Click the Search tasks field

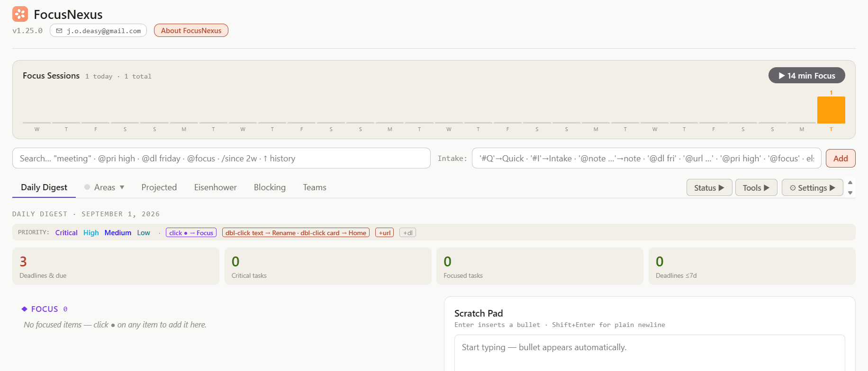pos(221,158)
